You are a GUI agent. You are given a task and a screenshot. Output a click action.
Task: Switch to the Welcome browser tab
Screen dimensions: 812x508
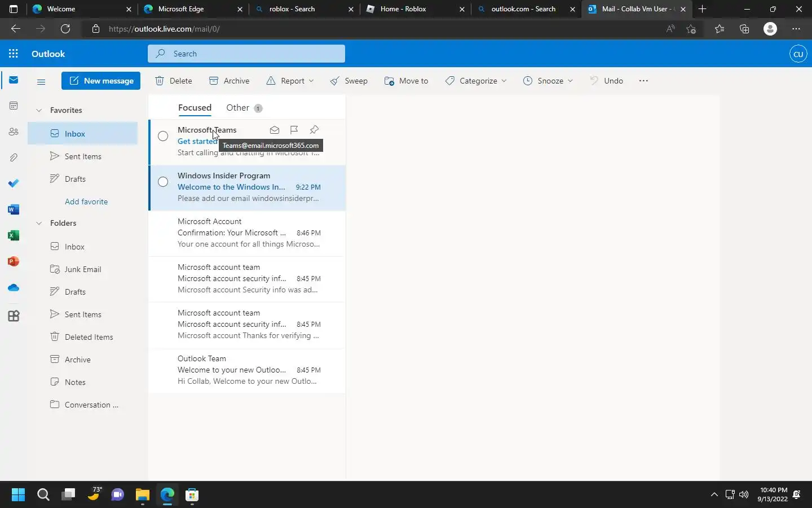coord(82,9)
